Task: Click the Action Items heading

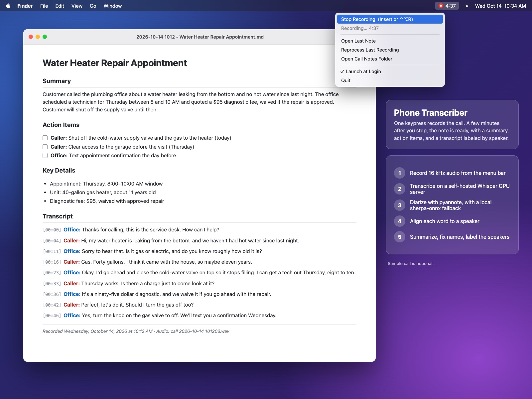Action: tap(61, 125)
